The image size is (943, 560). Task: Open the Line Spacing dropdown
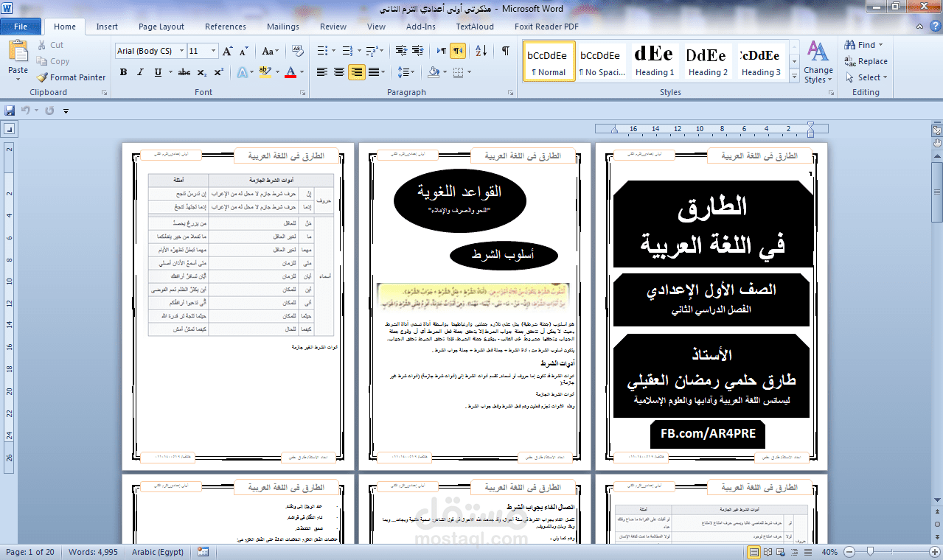[x=406, y=72]
